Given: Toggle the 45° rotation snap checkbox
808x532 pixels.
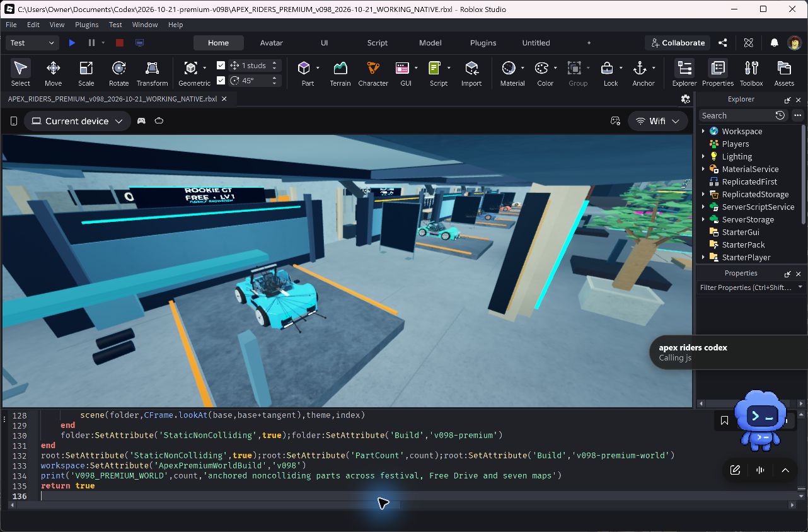Looking at the screenshot, I should point(221,80).
